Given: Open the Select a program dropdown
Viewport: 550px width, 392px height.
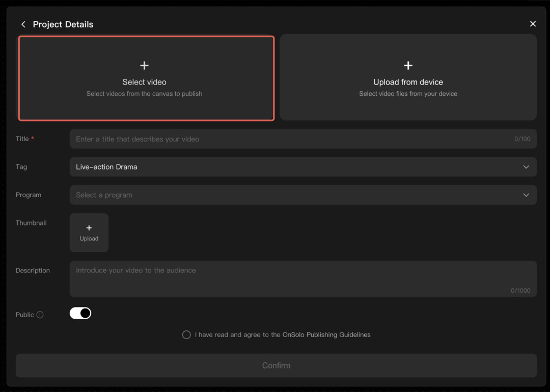Looking at the screenshot, I should pyautogui.click(x=303, y=195).
